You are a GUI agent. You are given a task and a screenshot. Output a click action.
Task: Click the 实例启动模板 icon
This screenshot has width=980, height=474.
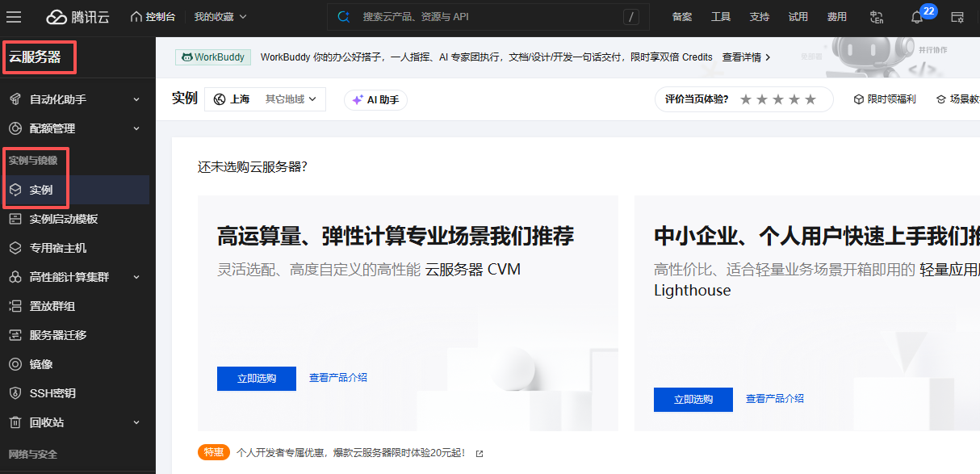[15, 219]
